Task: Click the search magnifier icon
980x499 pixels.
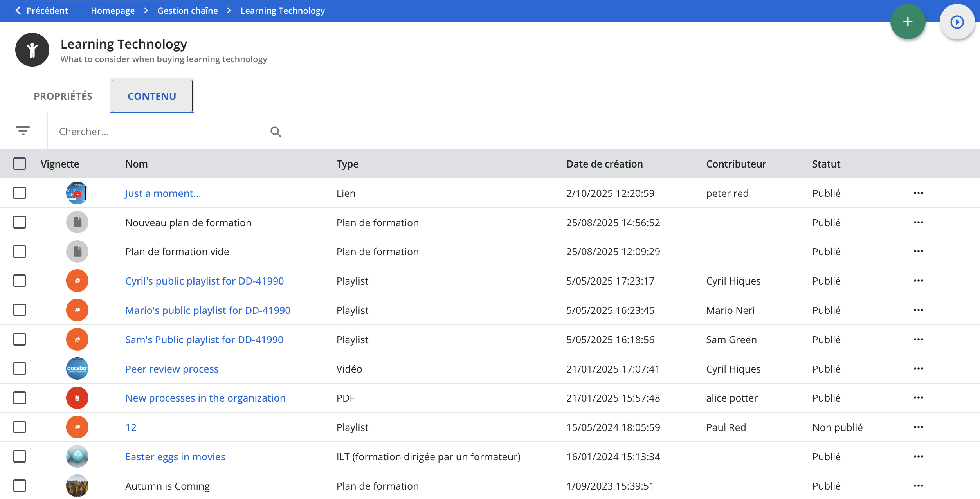Action: pyautogui.click(x=276, y=132)
